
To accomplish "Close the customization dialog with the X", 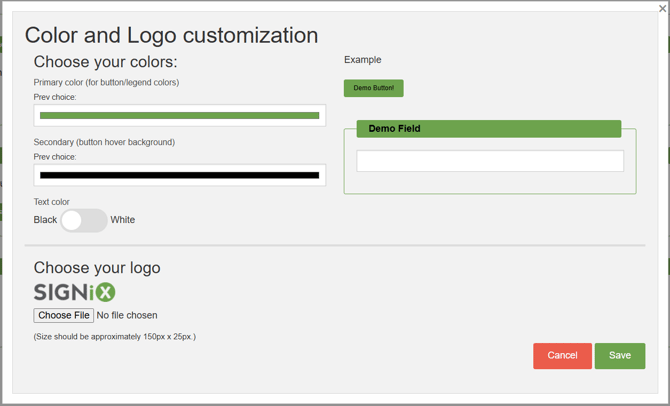I will click(x=662, y=8).
